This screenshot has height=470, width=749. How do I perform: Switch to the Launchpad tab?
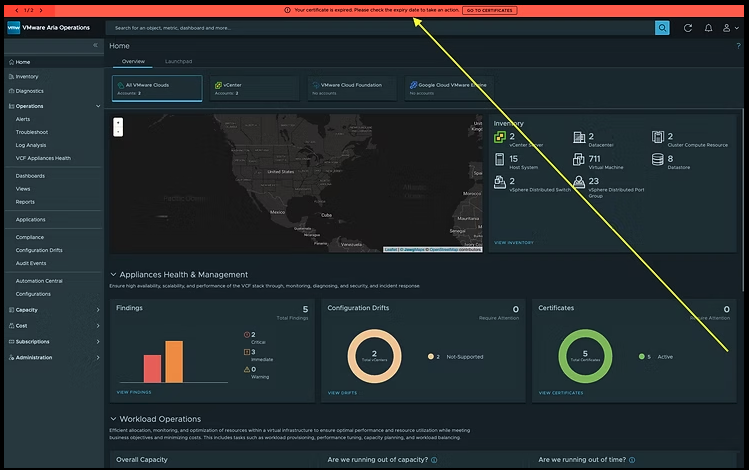(179, 62)
